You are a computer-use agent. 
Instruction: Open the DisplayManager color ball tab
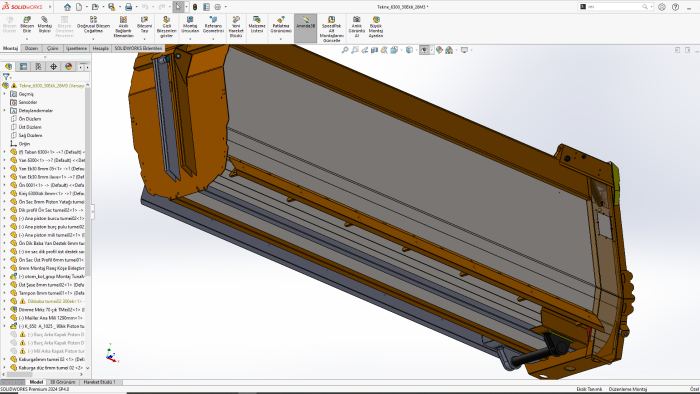[68, 66]
